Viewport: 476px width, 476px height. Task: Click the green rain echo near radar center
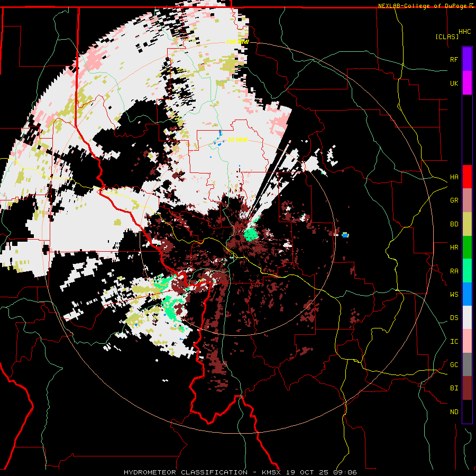tap(251, 234)
